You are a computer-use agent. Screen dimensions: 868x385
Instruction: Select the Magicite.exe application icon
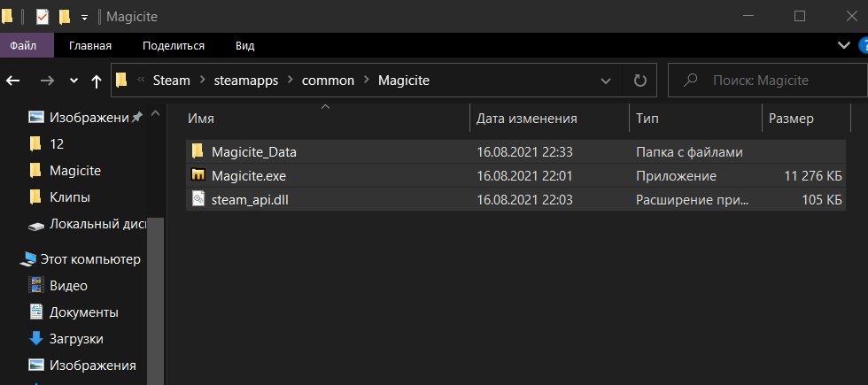198,176
